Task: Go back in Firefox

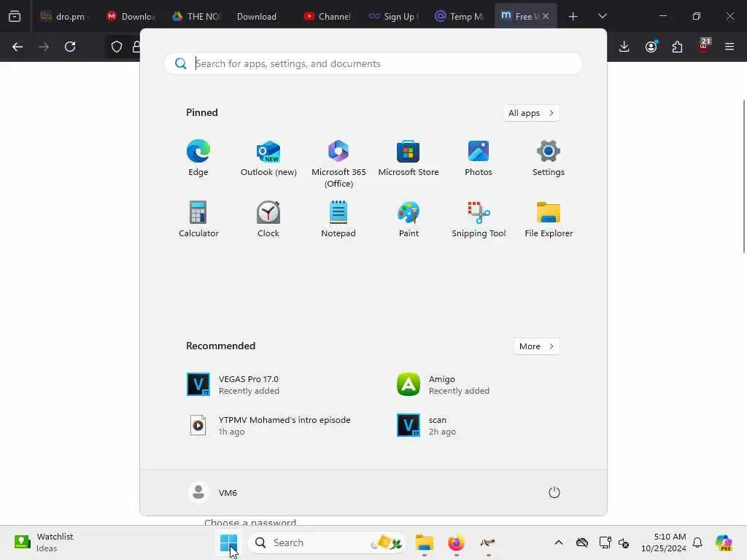Action: click(x=18, y=47)
